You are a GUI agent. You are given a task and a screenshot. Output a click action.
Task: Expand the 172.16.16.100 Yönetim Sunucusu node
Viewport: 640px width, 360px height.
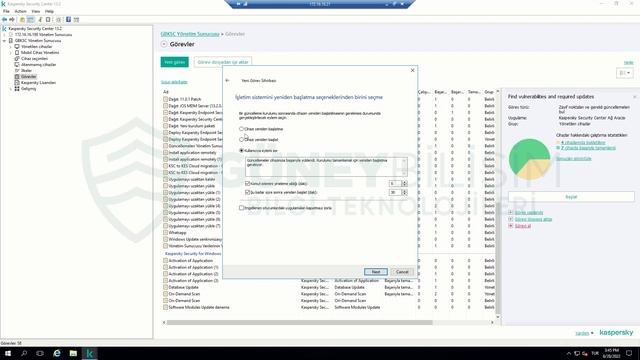coord(4,35)
